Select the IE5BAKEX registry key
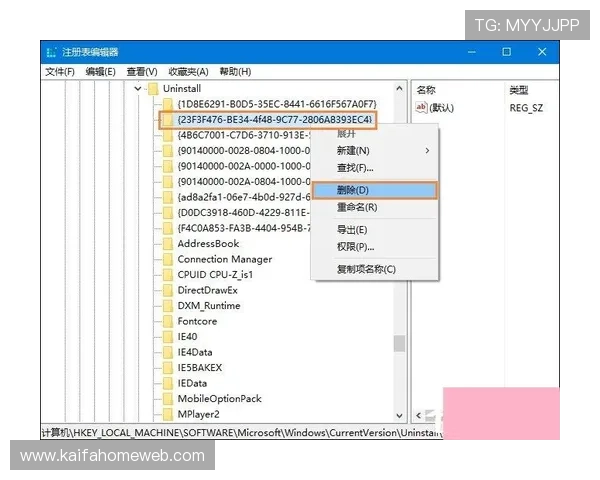 [x=200, y=367]
